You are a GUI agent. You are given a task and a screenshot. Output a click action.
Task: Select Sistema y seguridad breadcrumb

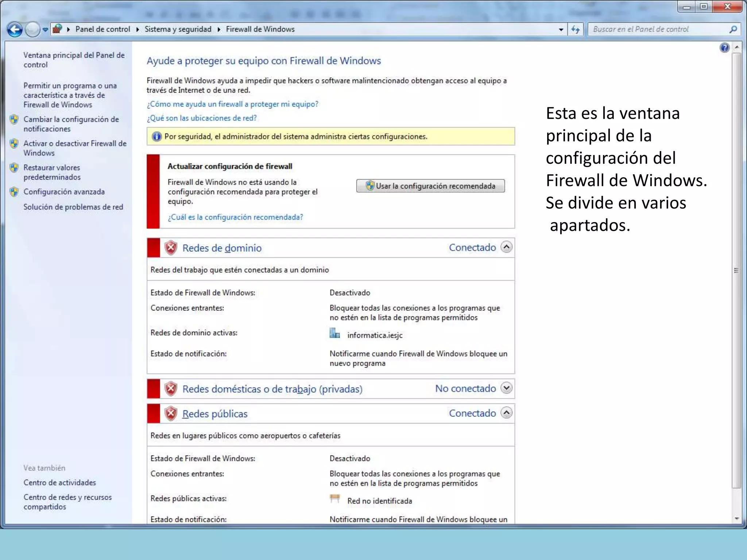coord(178,29)
